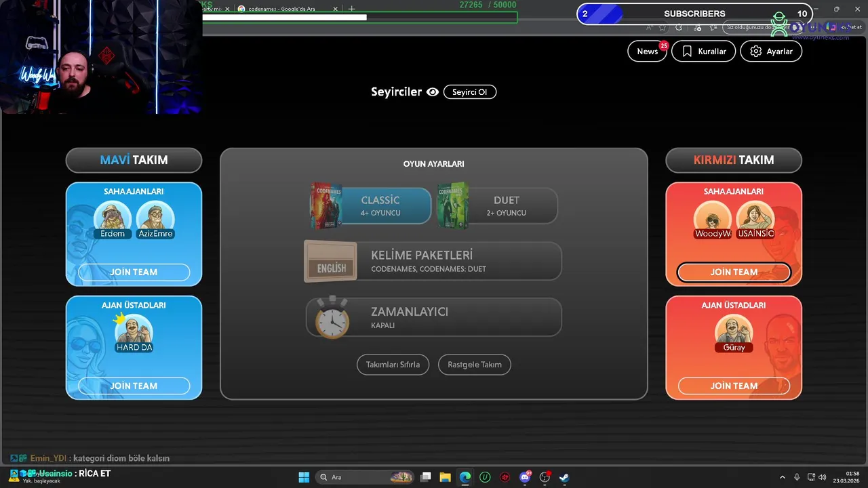Click the OYUN AYARLARI heading
Viewport: 868px width, 488px height.
(x=434, y=164)
